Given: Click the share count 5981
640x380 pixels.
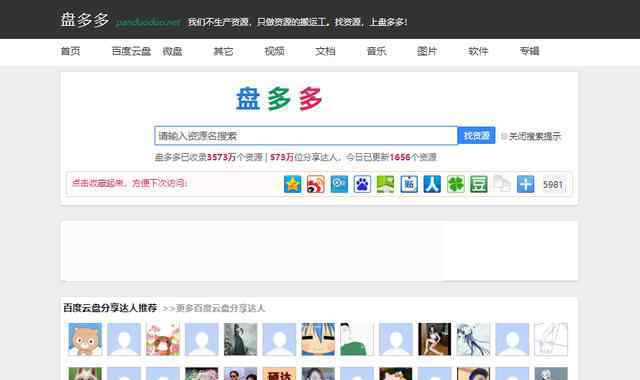Looking at the screenshot, I should point(553,184).
